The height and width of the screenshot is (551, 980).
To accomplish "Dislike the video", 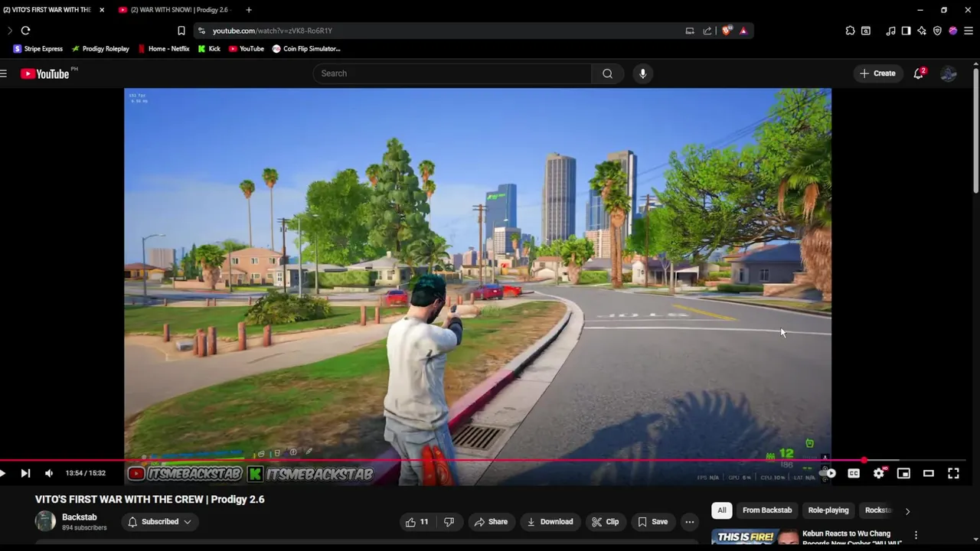I will coord(449,522).
